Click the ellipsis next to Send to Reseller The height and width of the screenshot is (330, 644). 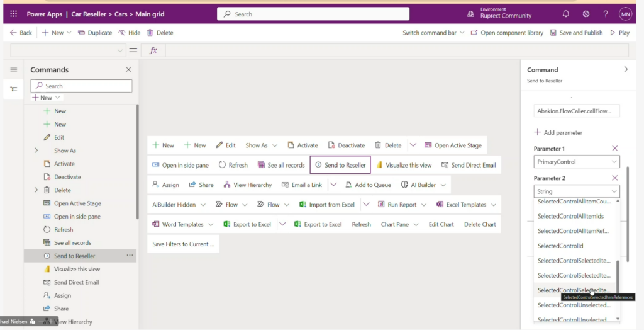tap(130, 256)
